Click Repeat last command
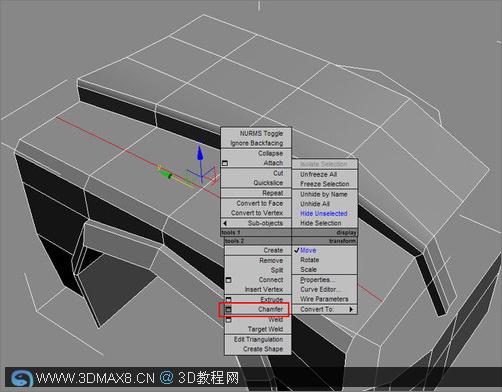 click(272, 193)
